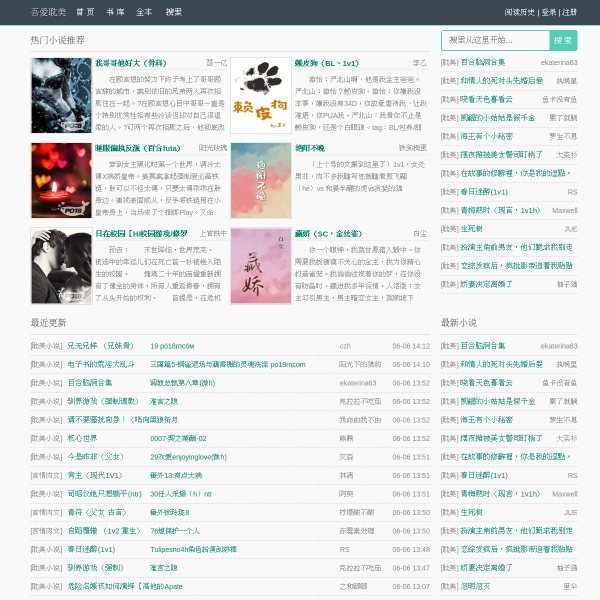Open 海王有个小秘密 under 最新小说
Screen dimensions: 600x600
click(486, 420)
